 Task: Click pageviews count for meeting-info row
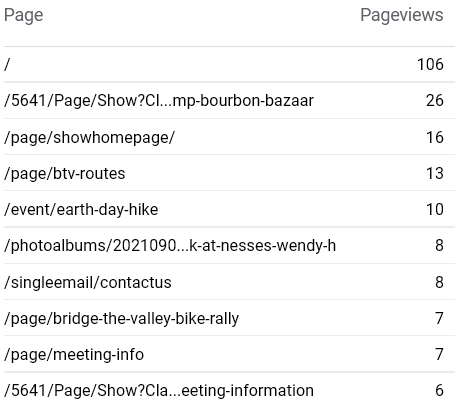(439, 354)
